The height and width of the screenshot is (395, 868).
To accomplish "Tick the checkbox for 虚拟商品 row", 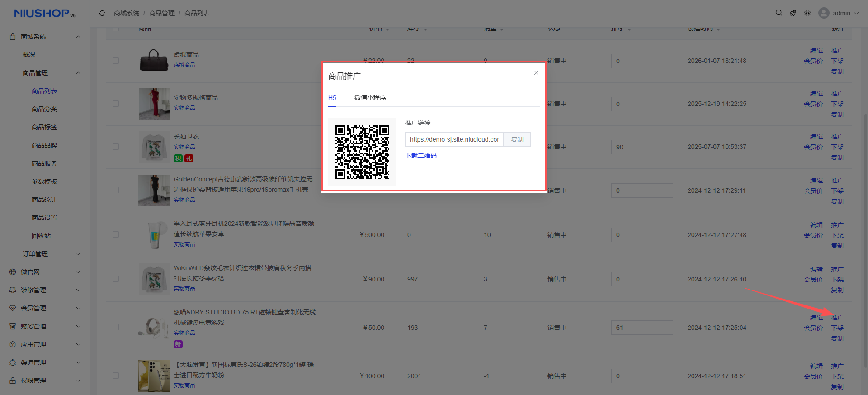I will coord(116,61).
